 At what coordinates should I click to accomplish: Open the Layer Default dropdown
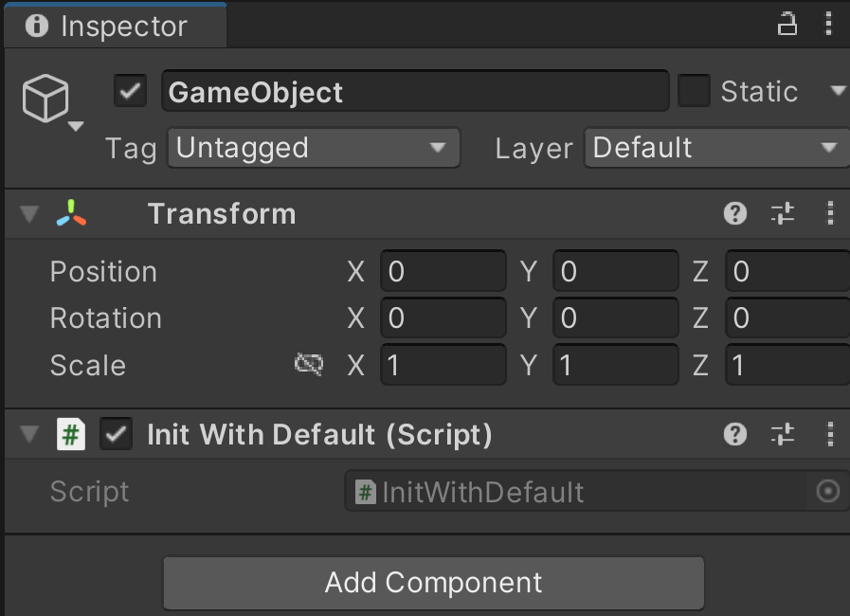click(716, 148)
